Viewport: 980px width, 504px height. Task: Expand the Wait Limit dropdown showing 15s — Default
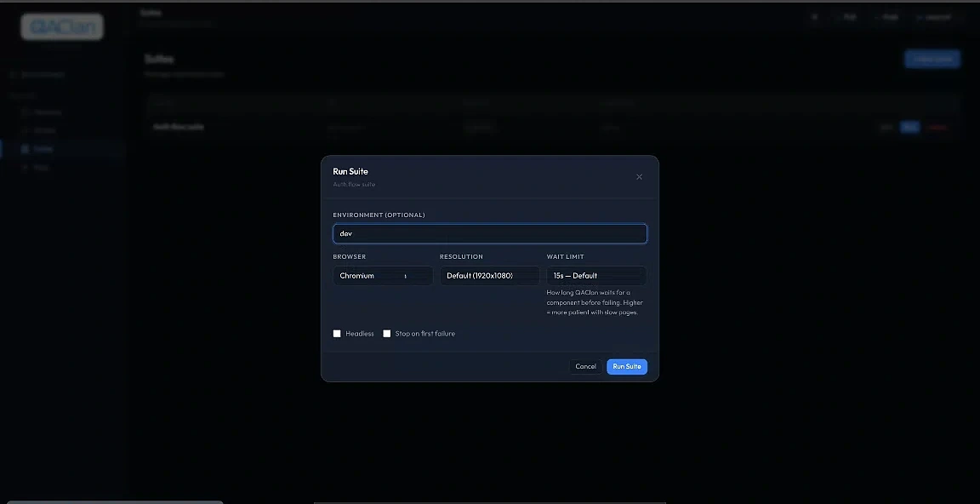[597, 276]
